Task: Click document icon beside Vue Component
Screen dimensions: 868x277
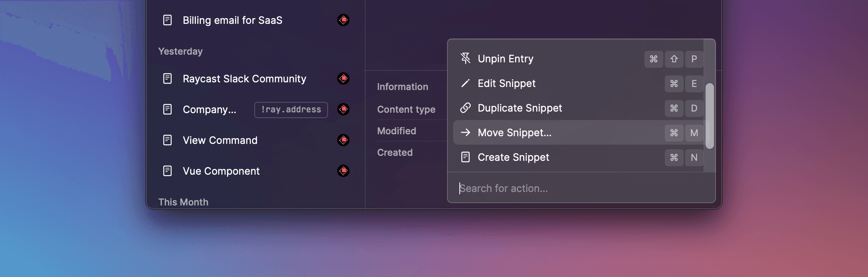Action: tap(167, 171)
